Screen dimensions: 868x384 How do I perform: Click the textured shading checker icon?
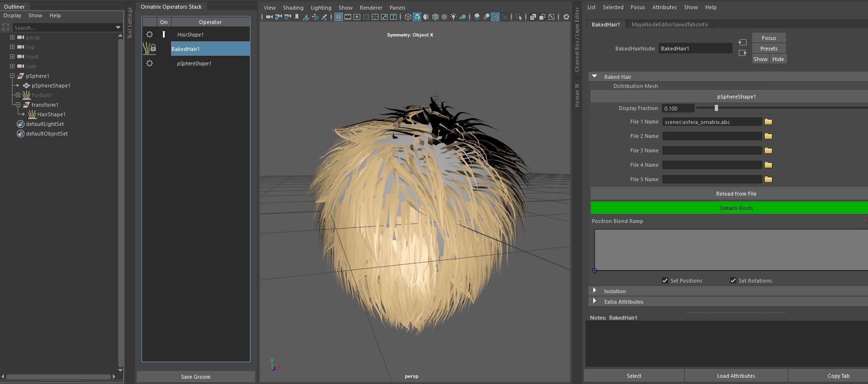click(444, 17)
